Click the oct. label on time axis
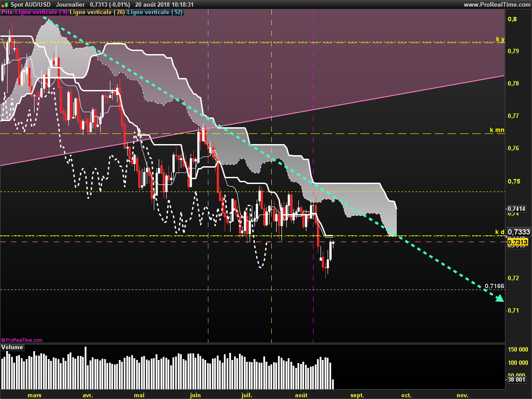The image size is (532, 399). point(406,395)
